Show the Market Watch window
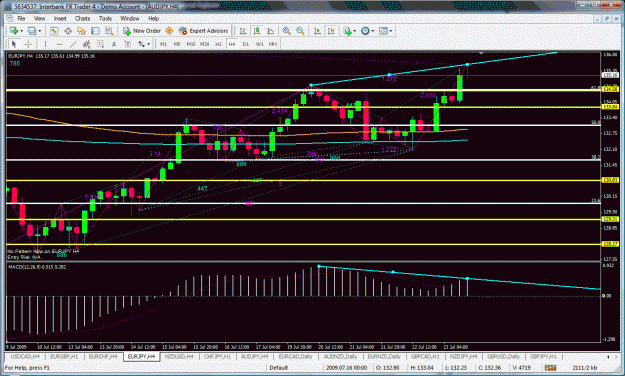Viewport: 625px width, 376px height. click(x=54, y=31)
